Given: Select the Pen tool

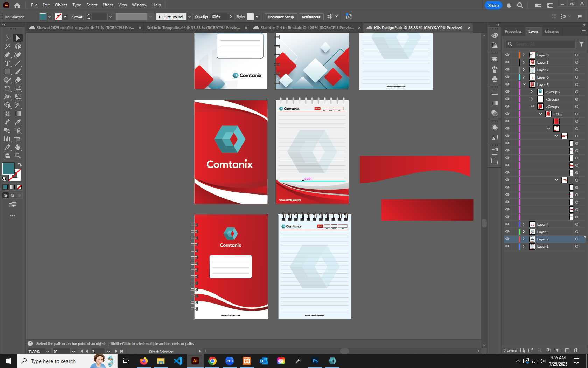Looking at the screenshot, I should pyautogui.click(x=7, y=55).
